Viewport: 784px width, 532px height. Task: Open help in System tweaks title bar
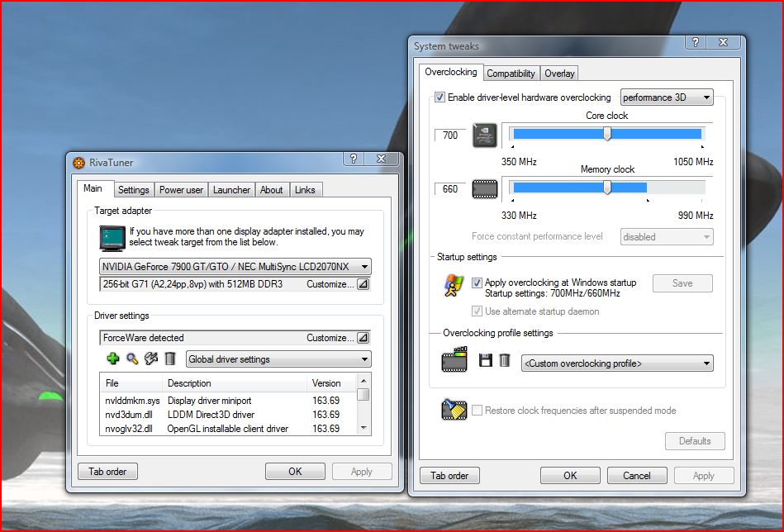pyautogui.click(x=695, y=42)
